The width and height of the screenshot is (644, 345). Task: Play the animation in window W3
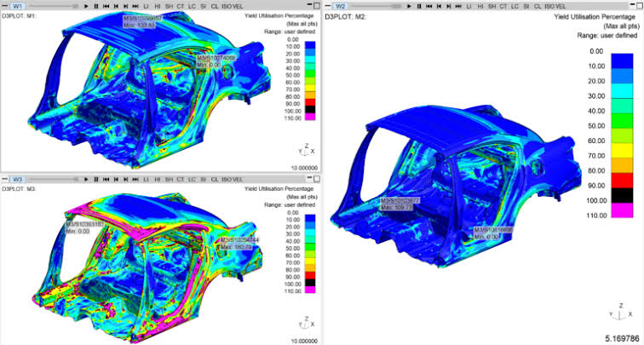(86, 180)
